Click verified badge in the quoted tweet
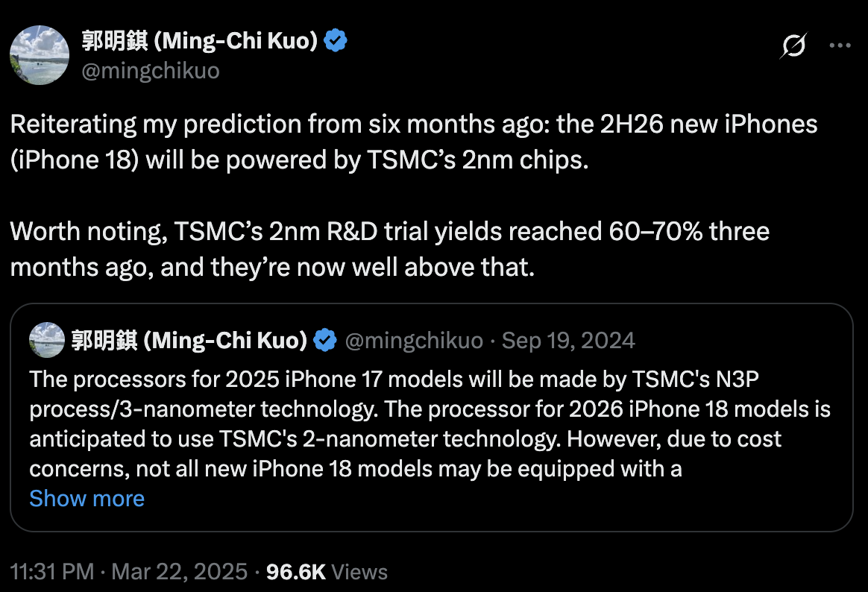This screenshot has height=592, width=868. 325,340
